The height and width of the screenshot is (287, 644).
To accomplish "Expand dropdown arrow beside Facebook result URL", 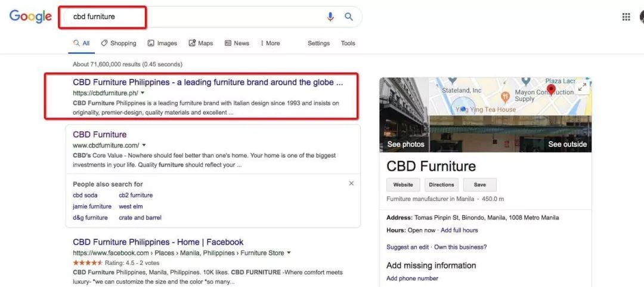I will [x=289, y=253].
